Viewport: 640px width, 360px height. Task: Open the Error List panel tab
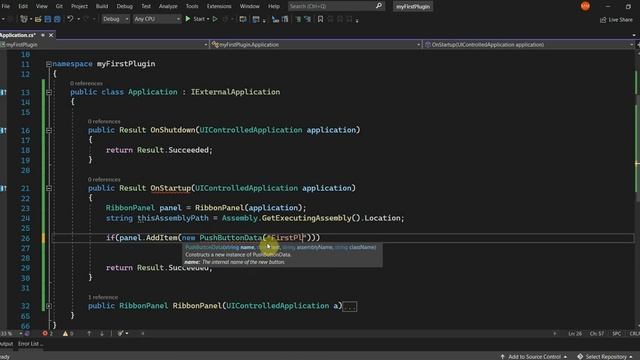click(30, 344)
